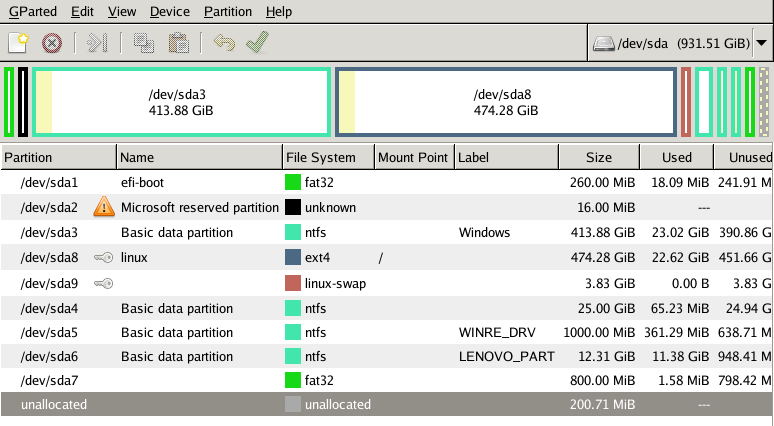This screenshot has height=426, width=774.
Task: Apply all operations with green checkmark
Action: 257,43
